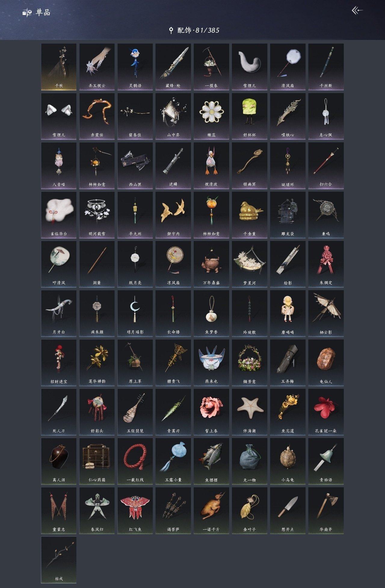Pick the 燕来也 swallow mask item
This screenshot has width=385, height=588.
[211, 363]
